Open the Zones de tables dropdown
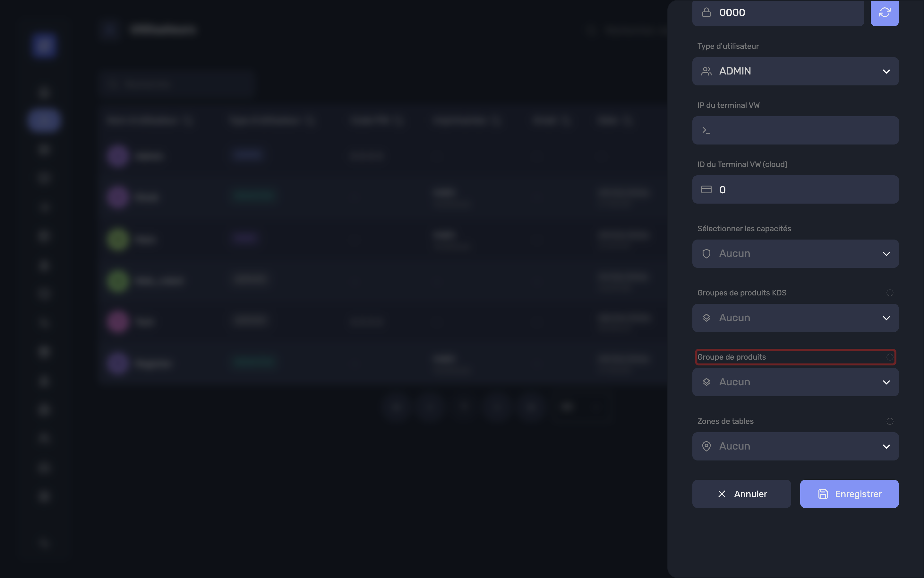The image size is (924, 578). click(x=795, y=446)
